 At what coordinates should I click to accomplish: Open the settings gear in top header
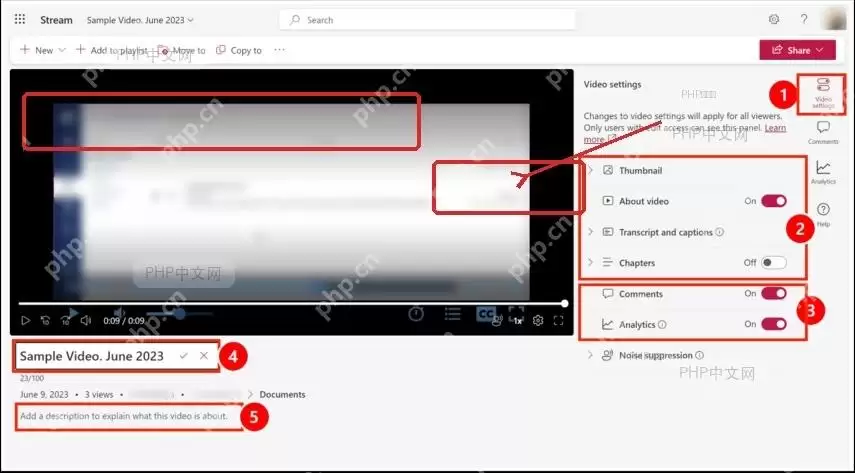pyautogui.click(x=774, y=20)
